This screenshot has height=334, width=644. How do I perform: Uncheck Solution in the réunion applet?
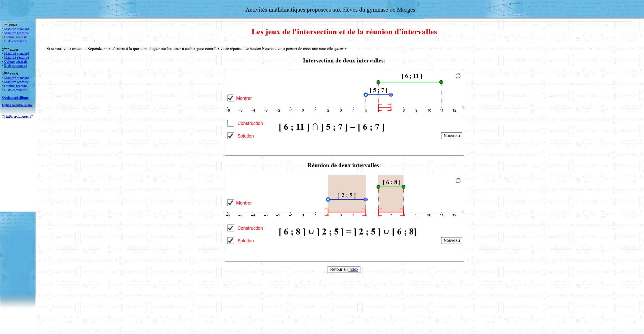[x=231, y=241]
